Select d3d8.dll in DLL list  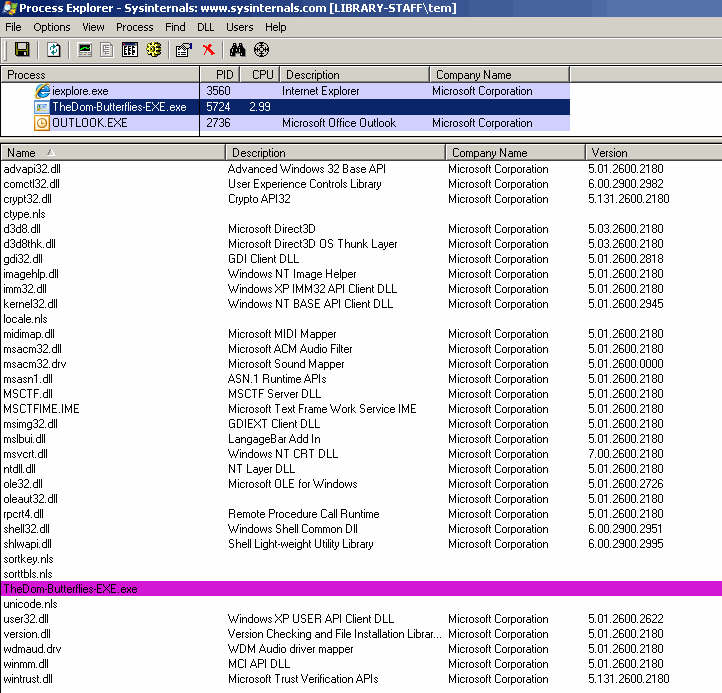pos(22,229)
